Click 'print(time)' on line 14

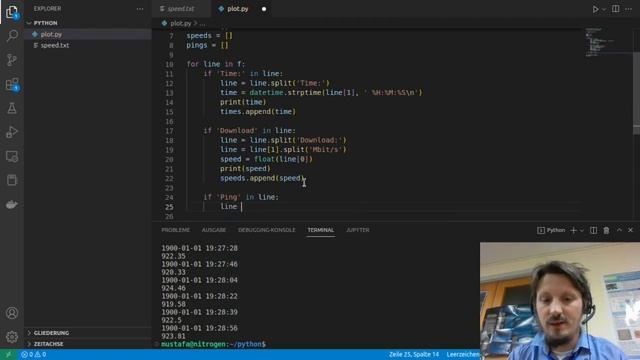point(243,102)
